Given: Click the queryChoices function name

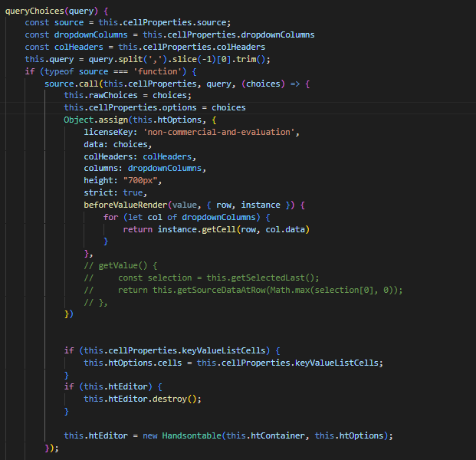Looking at the screenshot, I should tap(34, 11).
